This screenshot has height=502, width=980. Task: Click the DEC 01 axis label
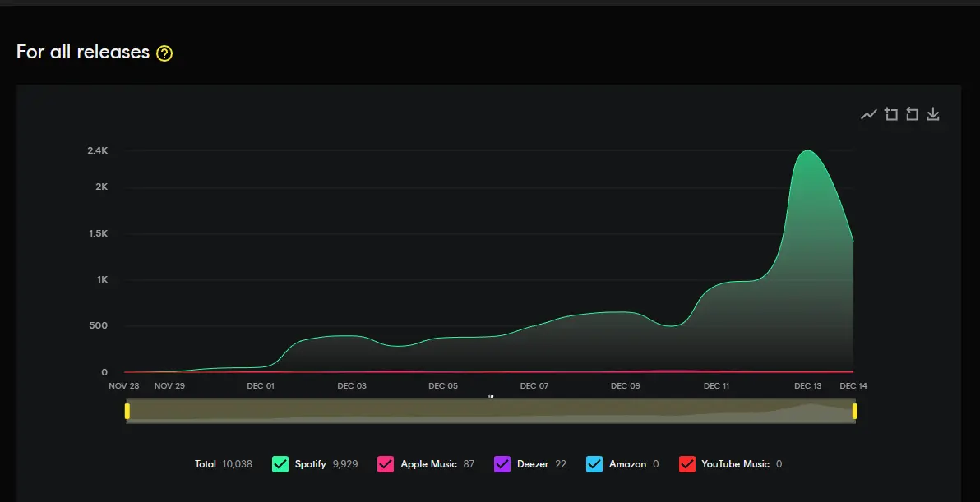pyautogui.click(x=261, y=386)
